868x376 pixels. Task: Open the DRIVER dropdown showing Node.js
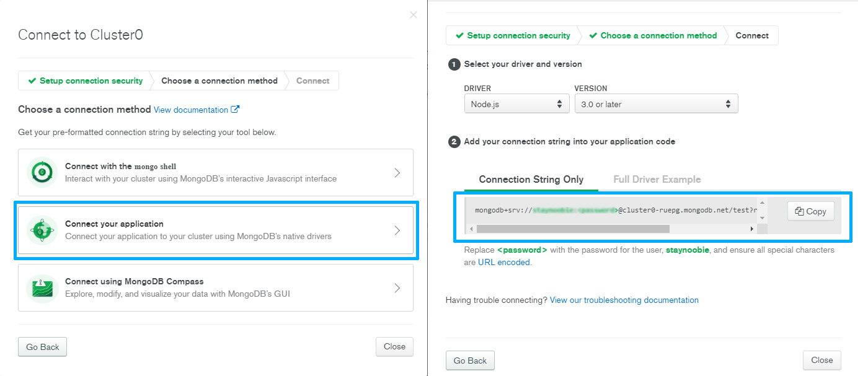point(516,104)
